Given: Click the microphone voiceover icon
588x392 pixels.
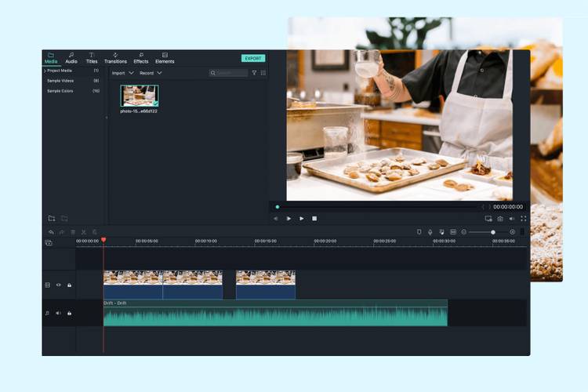Looking at the screenshot, I should click(x=430, y=232).
